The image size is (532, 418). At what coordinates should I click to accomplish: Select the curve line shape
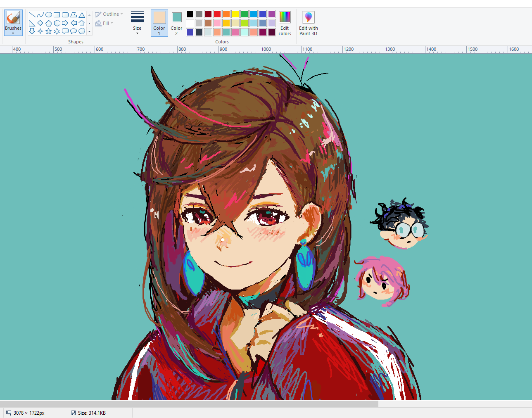(x=40, y=15)
